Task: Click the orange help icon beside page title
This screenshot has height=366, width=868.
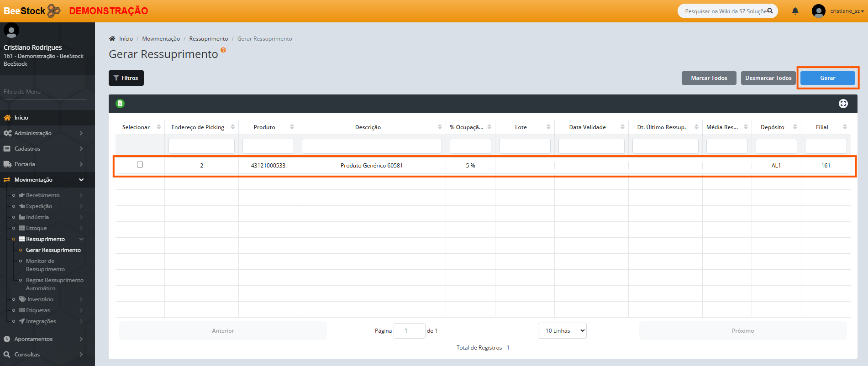Action: pos(223,50)
